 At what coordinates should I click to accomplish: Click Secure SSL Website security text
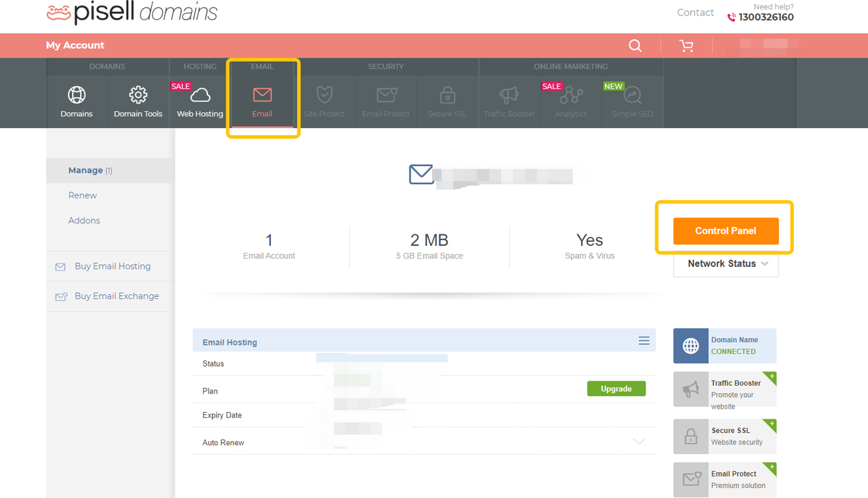click(x=737, y=436)
